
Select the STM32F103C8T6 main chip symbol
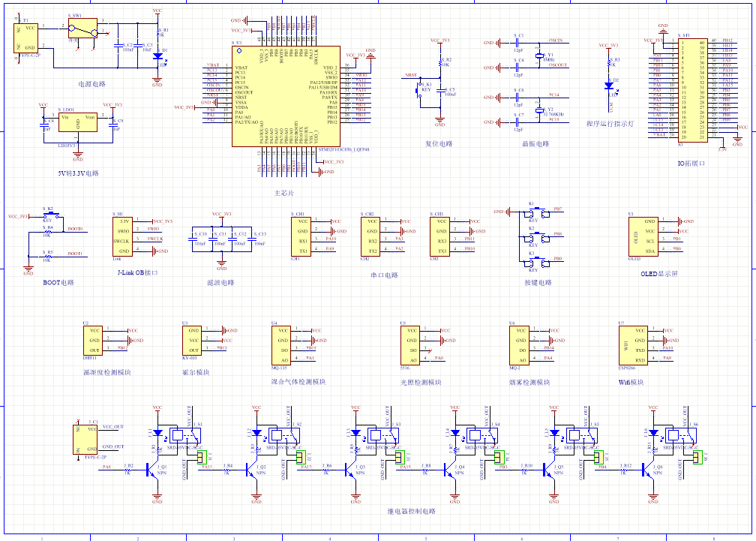(x=286, y=96)
